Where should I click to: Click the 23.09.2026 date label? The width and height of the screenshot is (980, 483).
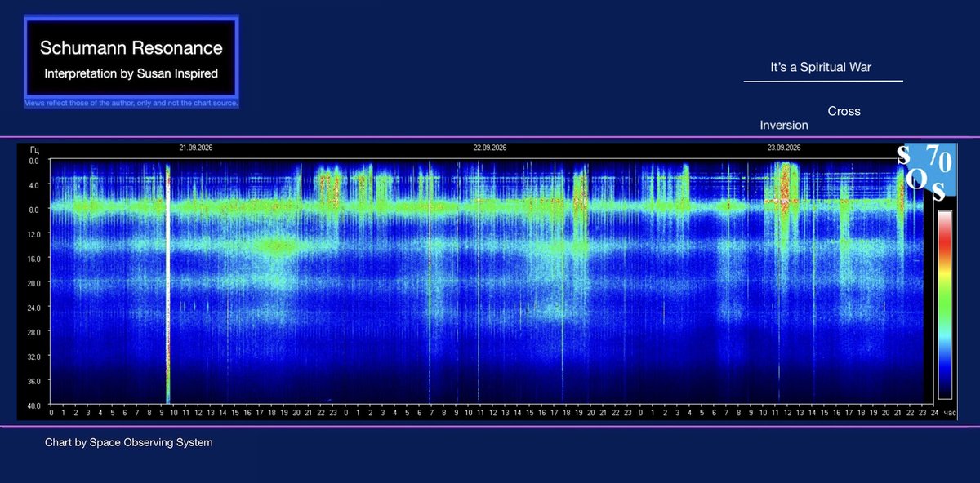coord(783,148)
